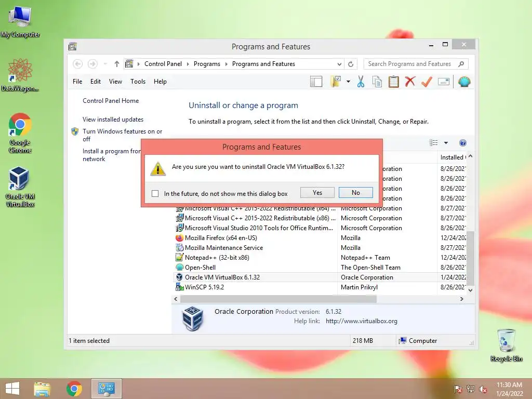
Task: Select Notepad++ (32-bit x86) entry
Action: (x=320, y=258)
